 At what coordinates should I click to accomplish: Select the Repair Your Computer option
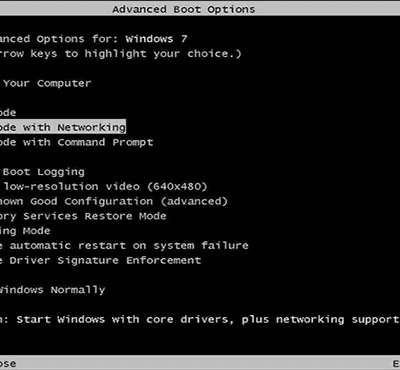[x=45, y=83]
